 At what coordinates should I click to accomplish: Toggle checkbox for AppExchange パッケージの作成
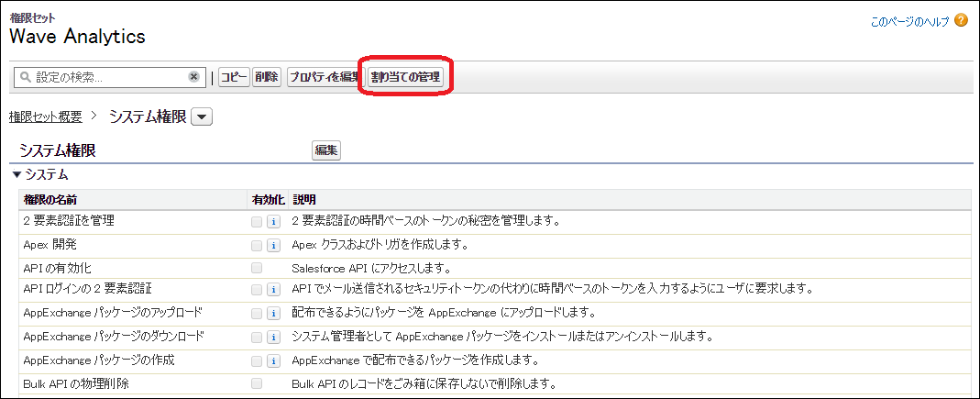click(257, 361)
